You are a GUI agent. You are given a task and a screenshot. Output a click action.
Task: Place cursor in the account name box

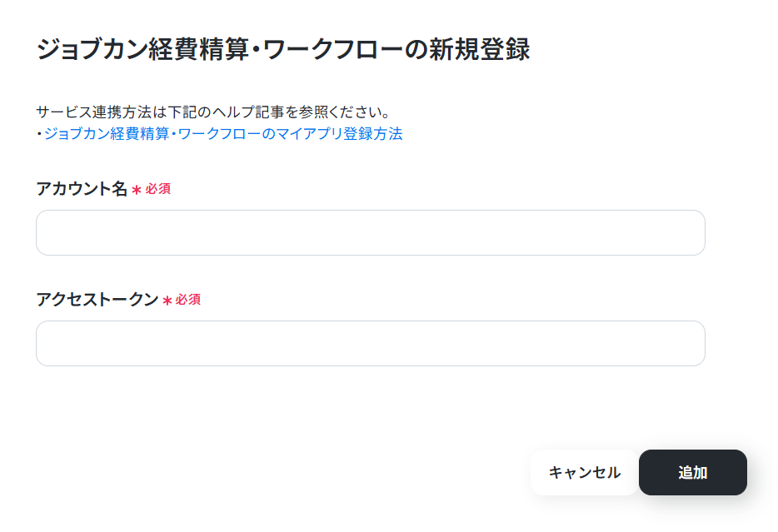pyautogui.click(x=371, y=232)
